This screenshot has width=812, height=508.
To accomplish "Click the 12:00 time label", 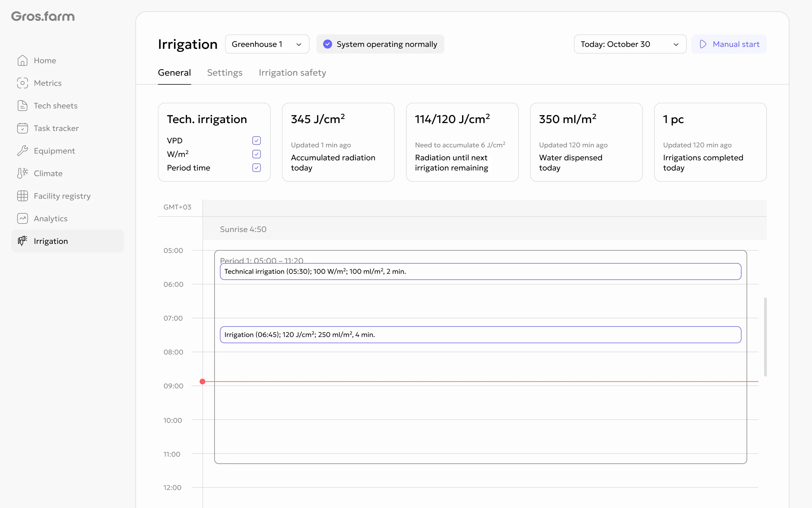I will click(x=172, y=487).
